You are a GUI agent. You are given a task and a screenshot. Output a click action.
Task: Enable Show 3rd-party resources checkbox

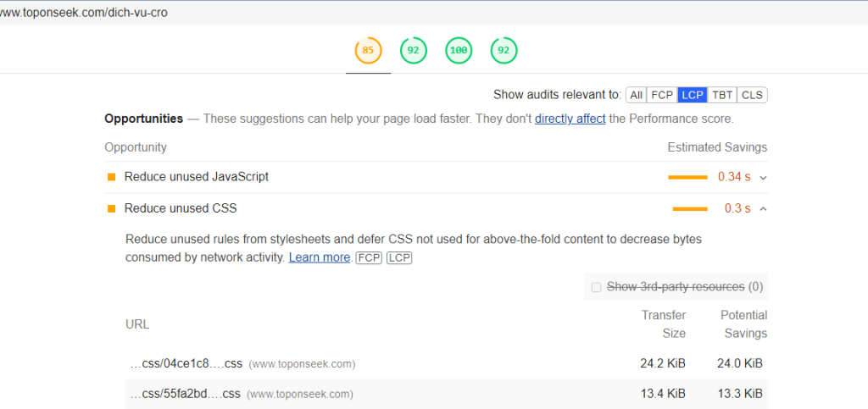596,287
